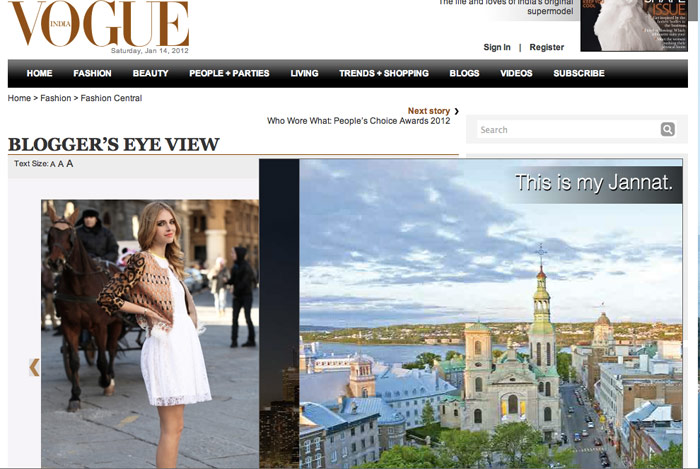Open the HOME menu item
Viewport: 700px width, 469px height.
[x=40, y=73]
